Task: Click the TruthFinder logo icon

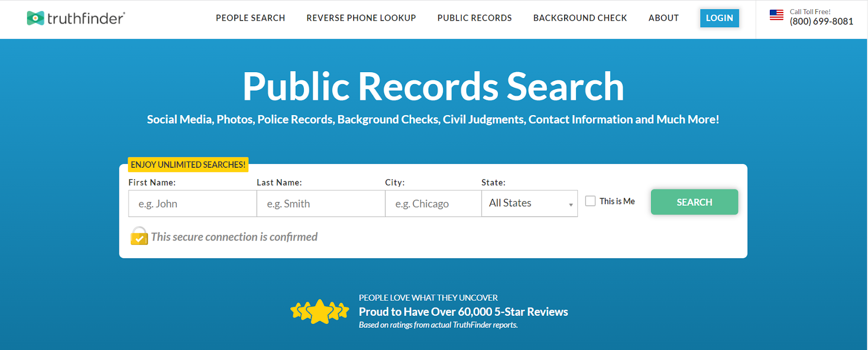Action: coord(35,18)
